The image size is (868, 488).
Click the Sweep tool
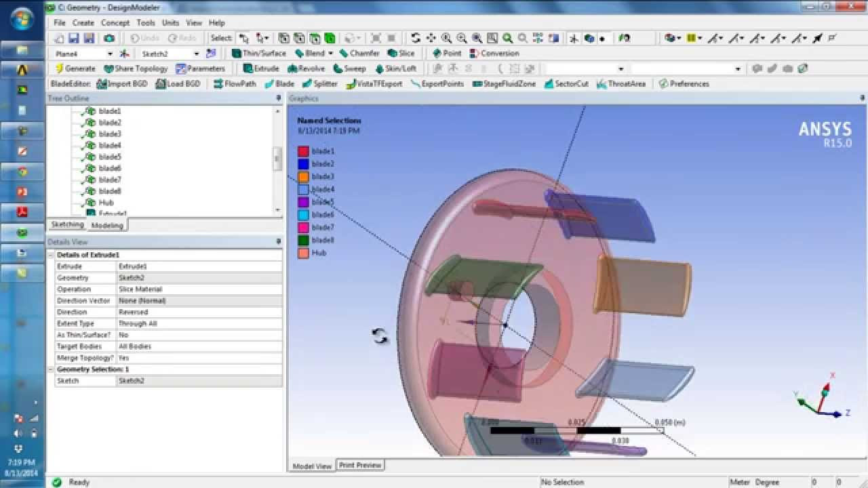(x=349, y=68)
